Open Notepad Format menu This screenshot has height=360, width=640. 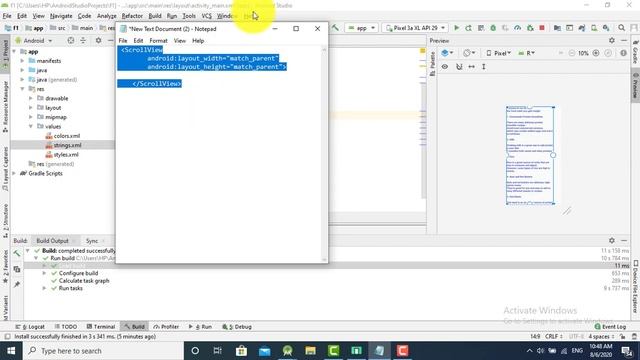pos(158,41)
